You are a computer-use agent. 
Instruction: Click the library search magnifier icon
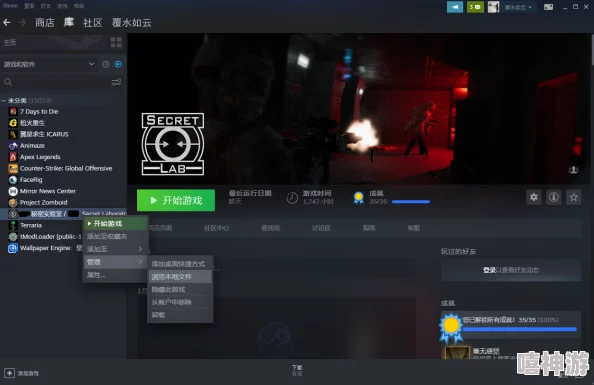click(x=8, y=82)
